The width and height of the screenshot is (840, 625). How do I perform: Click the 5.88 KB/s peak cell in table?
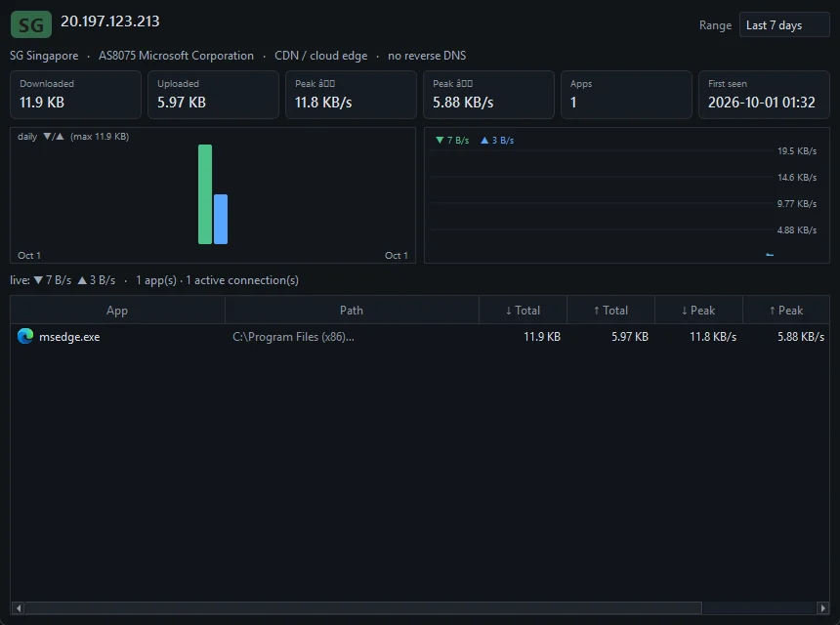(x=801, y=337)
